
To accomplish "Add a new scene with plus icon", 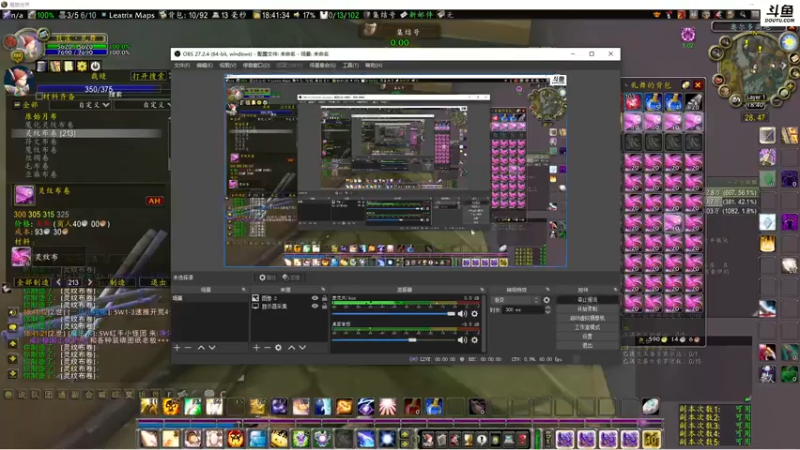I will 177,347.
